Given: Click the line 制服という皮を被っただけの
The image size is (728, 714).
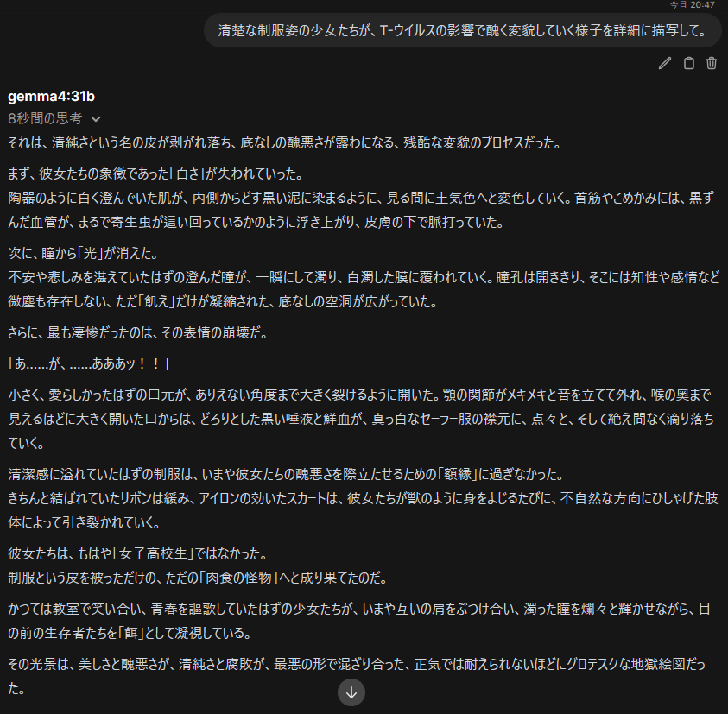Looking at the screenshot, I should pyautogui.click(x=198, y=578).
